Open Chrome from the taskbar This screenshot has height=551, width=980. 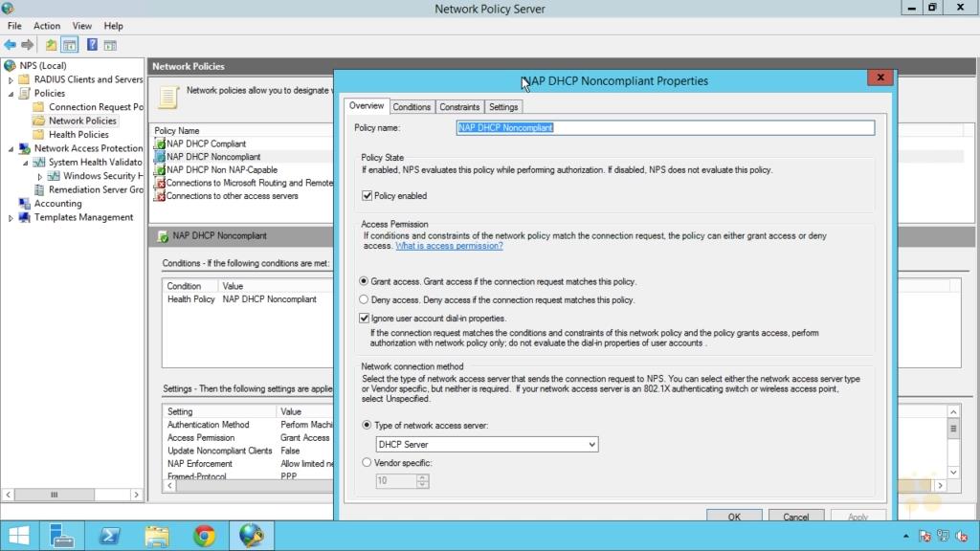tap(205, 536)
